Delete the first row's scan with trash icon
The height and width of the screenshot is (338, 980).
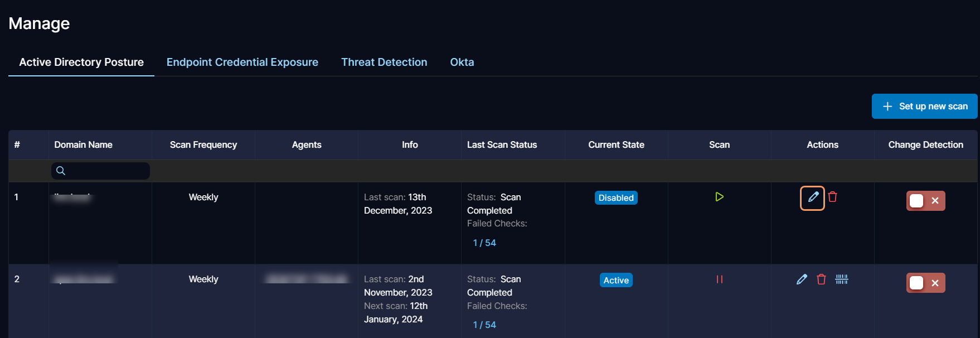[832, 197]
